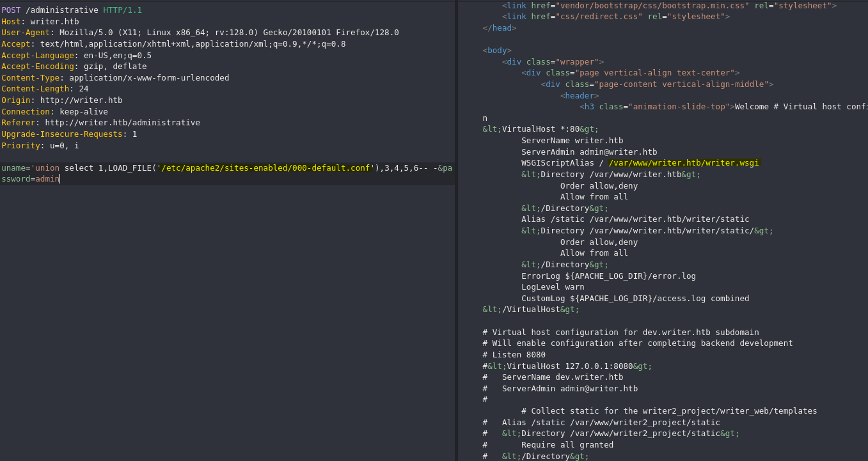
Task: Select the Connection: keep-alive header
Action: pos(54,112)
